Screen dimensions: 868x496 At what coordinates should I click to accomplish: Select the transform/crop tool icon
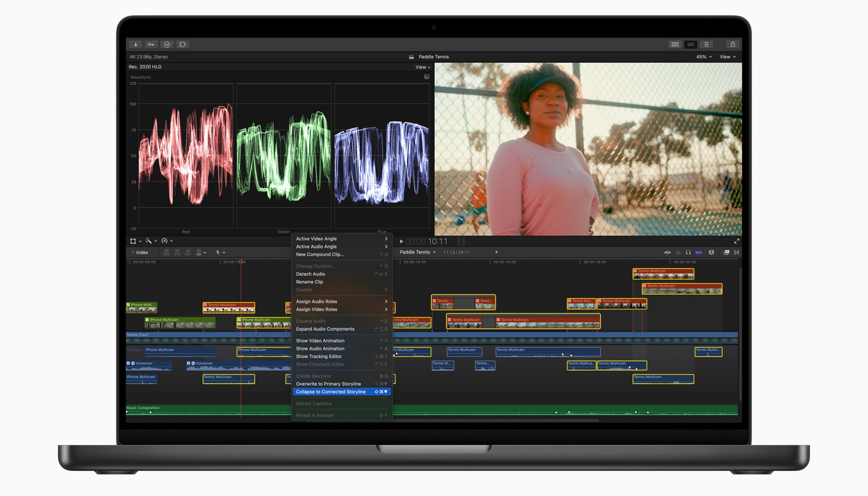point(133,241)
